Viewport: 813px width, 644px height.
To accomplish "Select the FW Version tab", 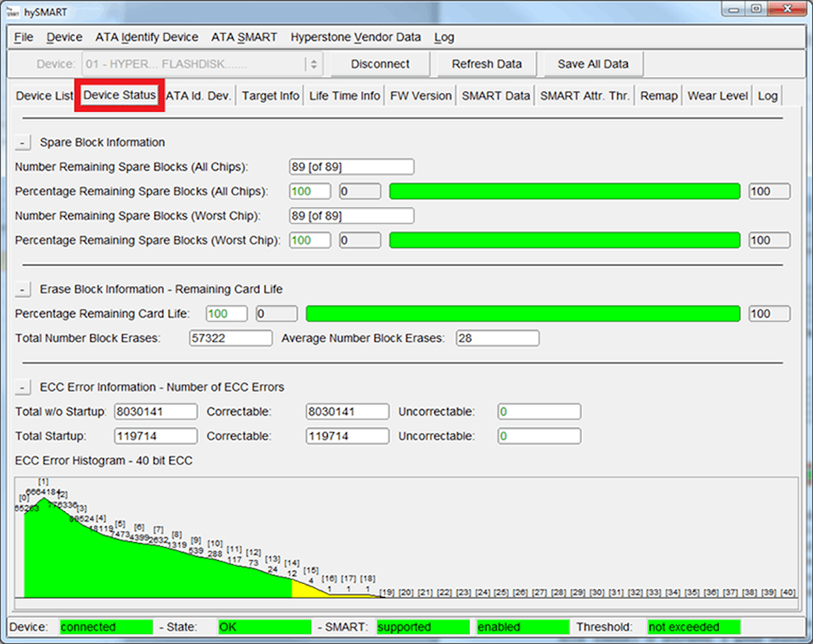I will [420, 96].
